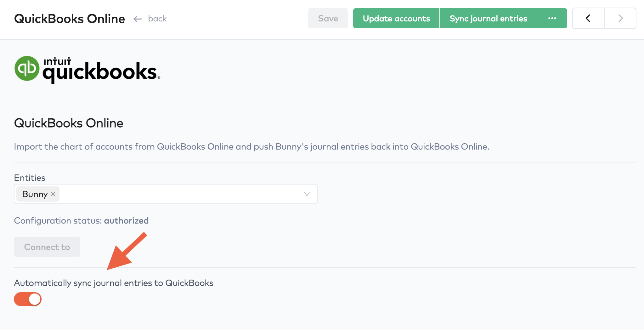Viewport: 644px width, 330px height.
Task: Go to previous item with left chevron
Action: [x=588, y=18]
